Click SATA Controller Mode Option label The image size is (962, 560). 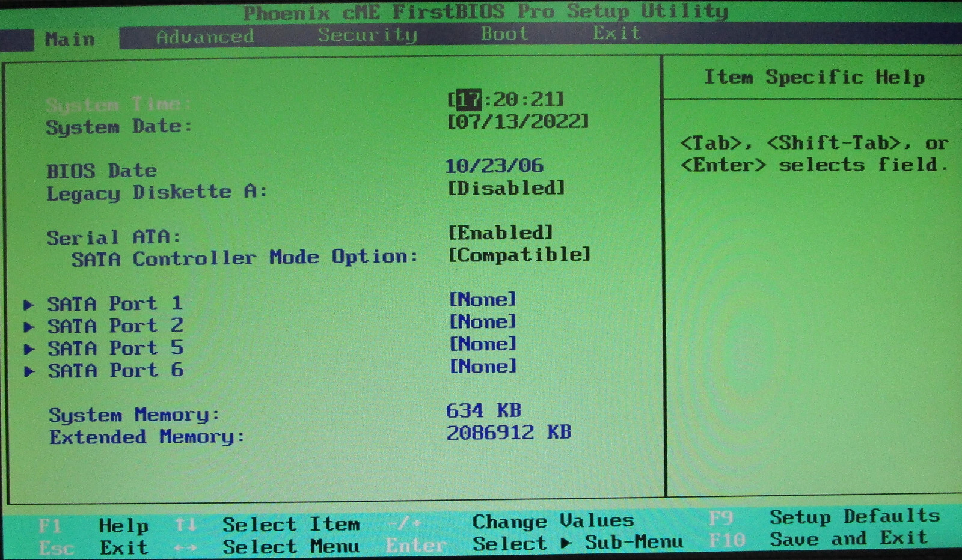245,258
